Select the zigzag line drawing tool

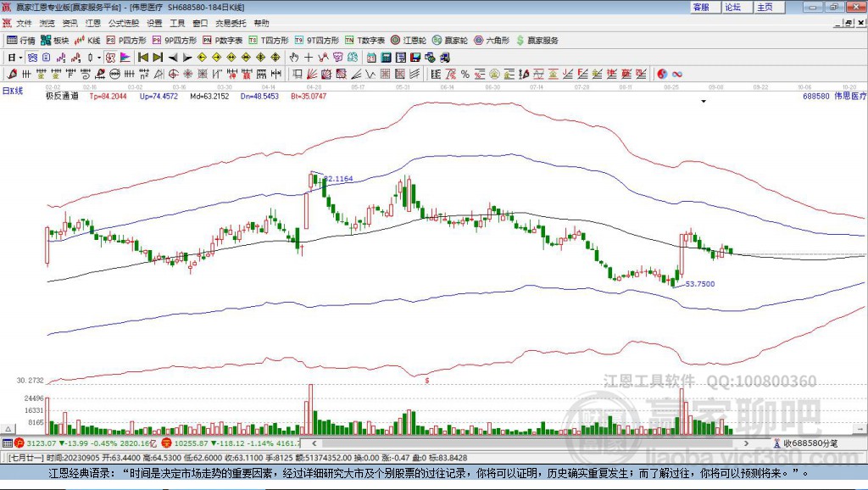tap(370, 75)
